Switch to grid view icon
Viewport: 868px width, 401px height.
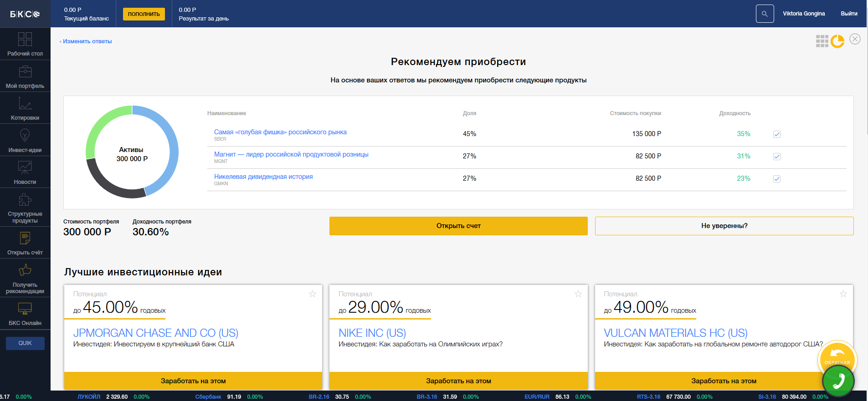[822, 41]
